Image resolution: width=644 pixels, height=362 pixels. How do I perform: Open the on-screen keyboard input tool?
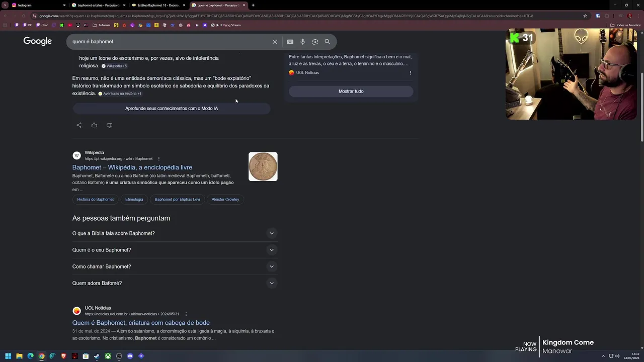click(290, 42)
